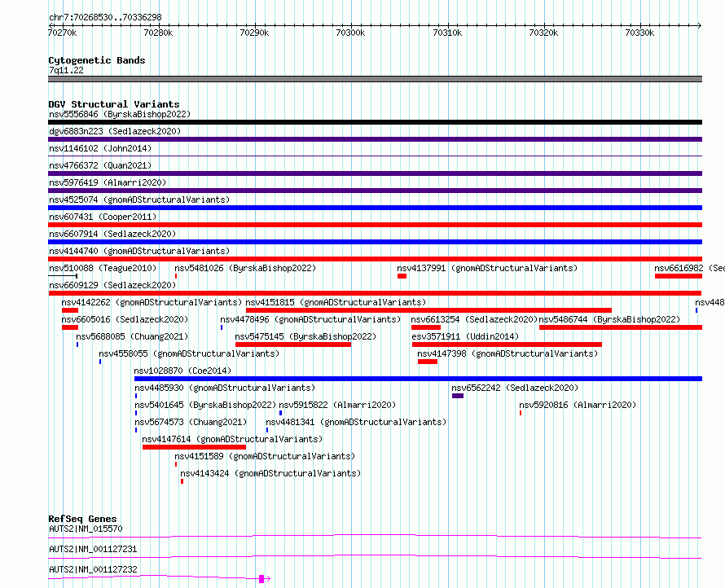Click the blue nsv1028870 variant bar
This screenshot has height=588, width=725.
coord(418,379)
